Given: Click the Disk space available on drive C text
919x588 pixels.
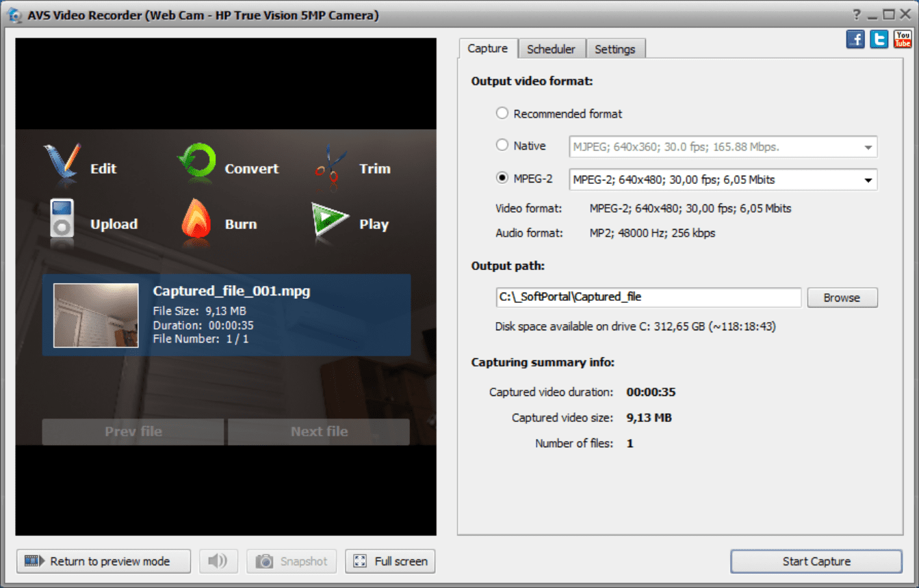Looking at the screenshot, I should point(635,327).
